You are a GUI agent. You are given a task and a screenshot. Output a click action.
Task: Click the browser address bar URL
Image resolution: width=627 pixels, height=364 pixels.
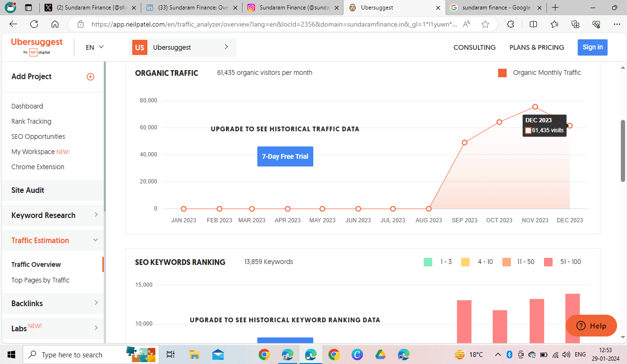(274, 24)
